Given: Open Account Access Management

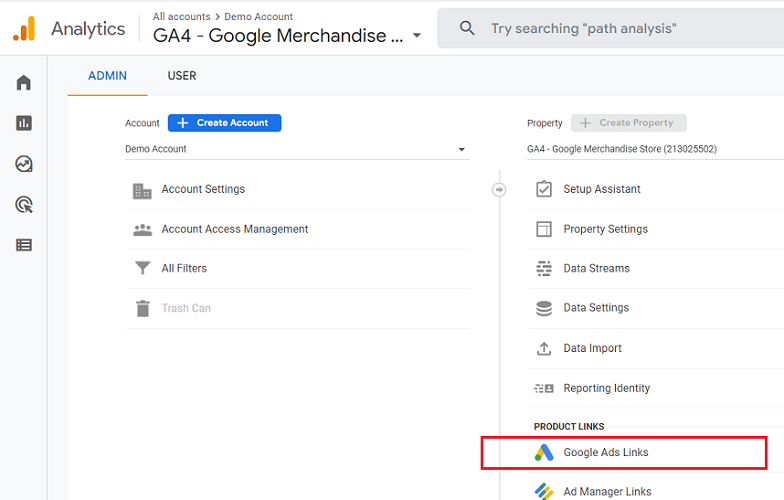Looking at the screenshot, I should click(235, 229).
